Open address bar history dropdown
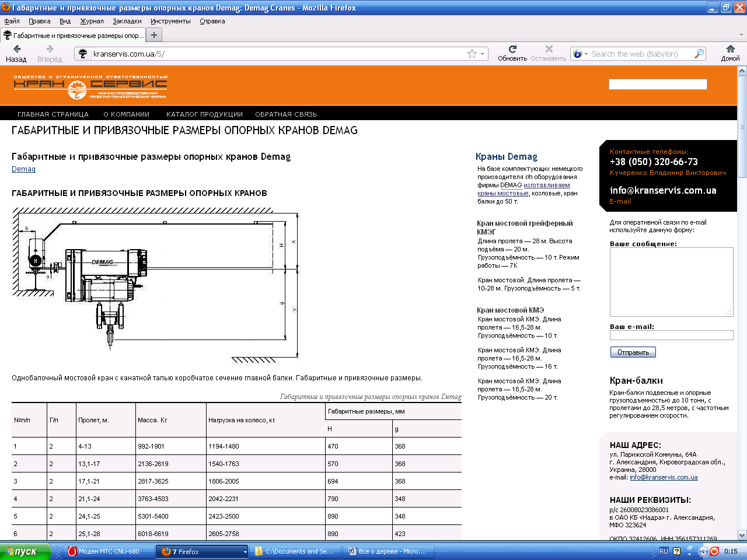 483,54
